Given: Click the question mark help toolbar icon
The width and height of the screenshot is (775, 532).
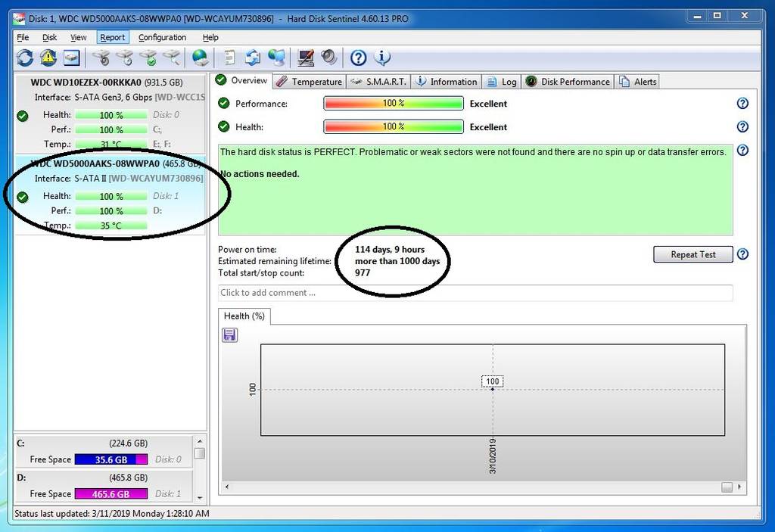Looking at the screenshot, I should [x=358, y=58].
